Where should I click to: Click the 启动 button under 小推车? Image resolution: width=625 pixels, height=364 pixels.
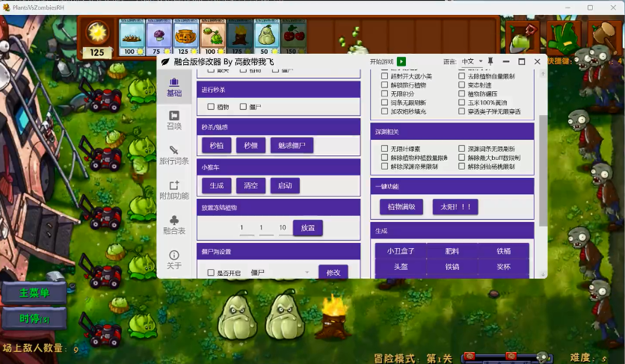coord(285,185)
